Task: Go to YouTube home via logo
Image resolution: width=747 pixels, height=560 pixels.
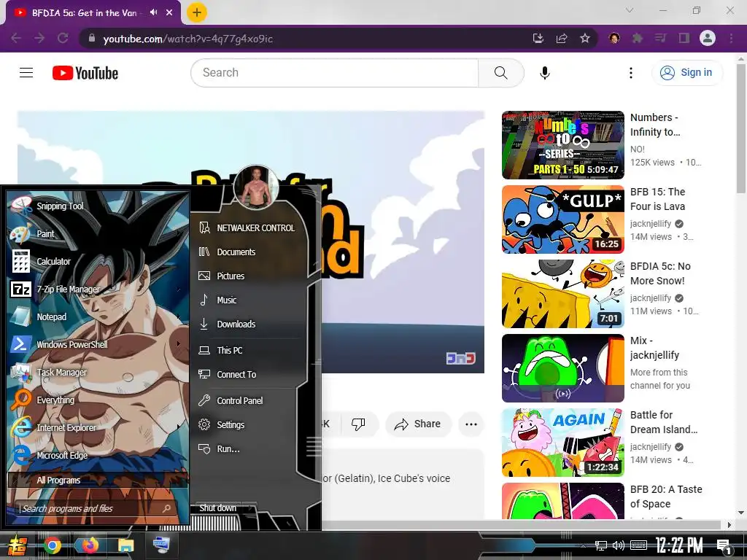Action: click(85, 73)
